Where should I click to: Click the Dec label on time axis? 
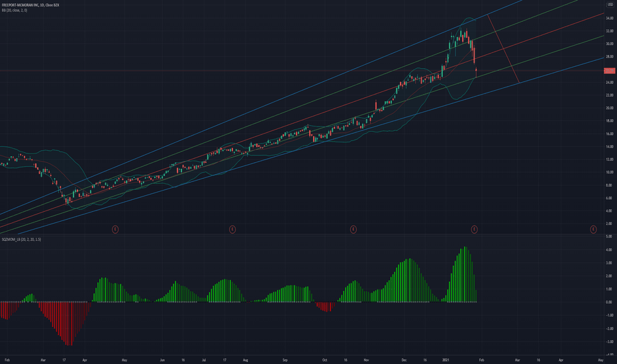tap(404, 360)
